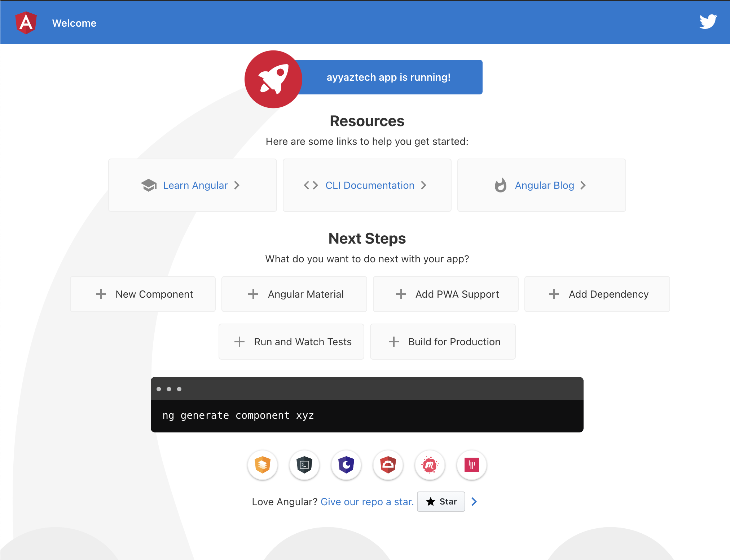Expand chevron beside Angular Blog
The height and width of the screenshot is (560, 730).
point(583,185)
